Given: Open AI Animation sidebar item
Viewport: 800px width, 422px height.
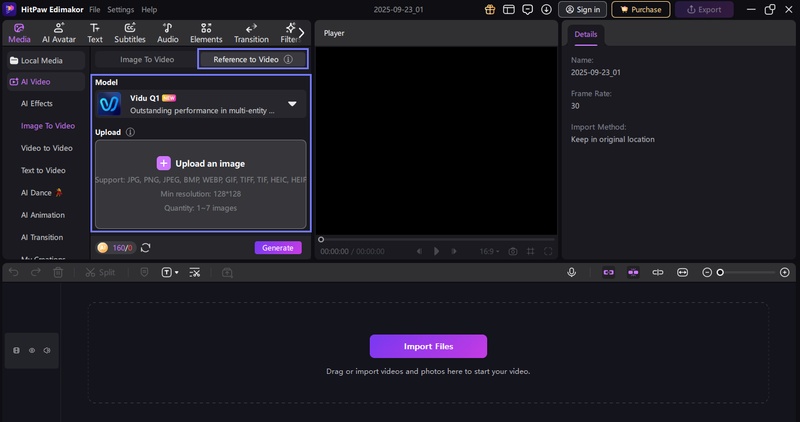Looking at the screenshot, I should pos(43,215).
